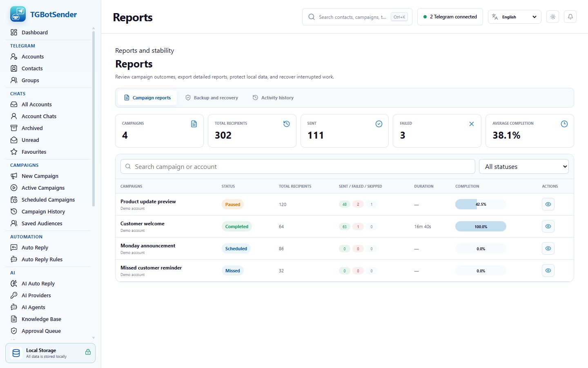The height and width of the screenshot is (368, 588).
Task: View Product update preview report details
Action: pos(548,204)
